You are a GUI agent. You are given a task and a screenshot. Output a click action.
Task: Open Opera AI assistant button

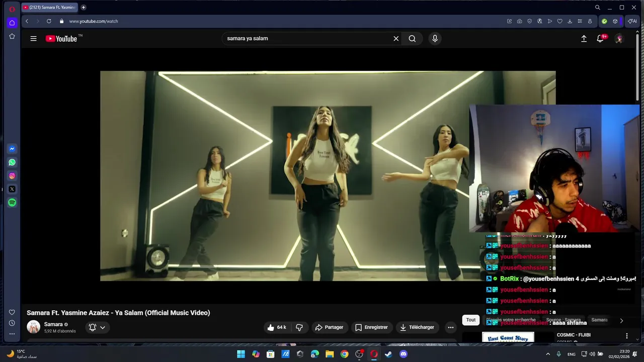point(632,21)
